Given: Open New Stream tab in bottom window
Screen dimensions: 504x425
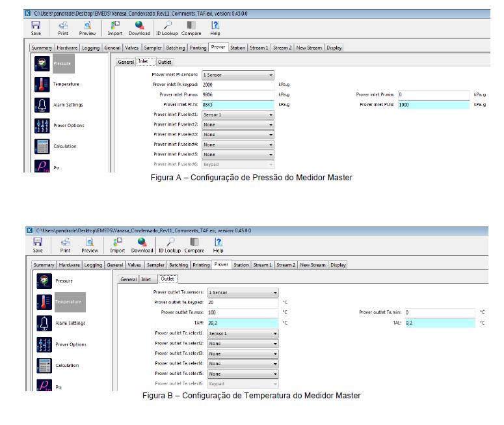Looking at the screenshot, I should (x=313, y=265).
